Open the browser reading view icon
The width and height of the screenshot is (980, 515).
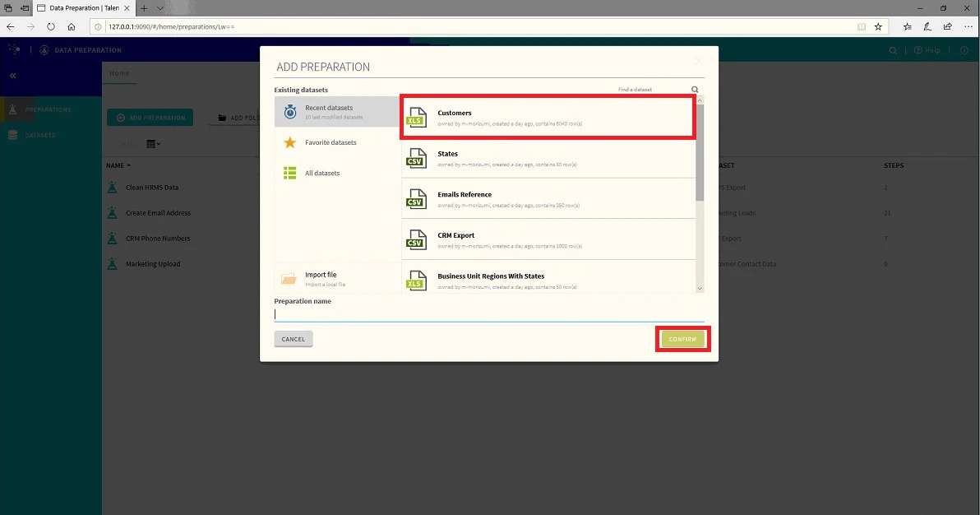[862, 27]
